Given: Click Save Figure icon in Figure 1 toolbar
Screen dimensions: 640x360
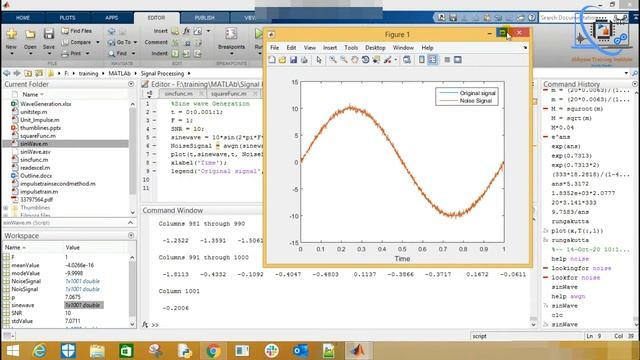Looking at the screenshot, I should pos(293,60).
